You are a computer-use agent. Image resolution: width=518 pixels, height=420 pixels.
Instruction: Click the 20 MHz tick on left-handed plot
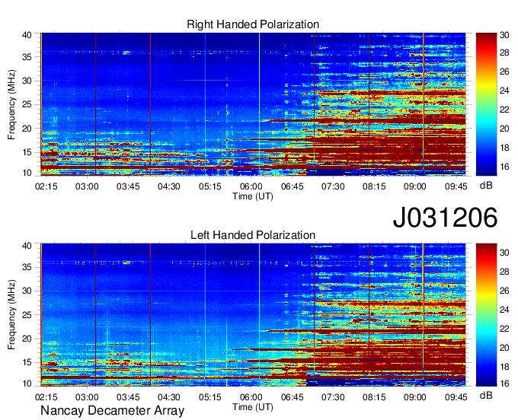click(27, 339)
